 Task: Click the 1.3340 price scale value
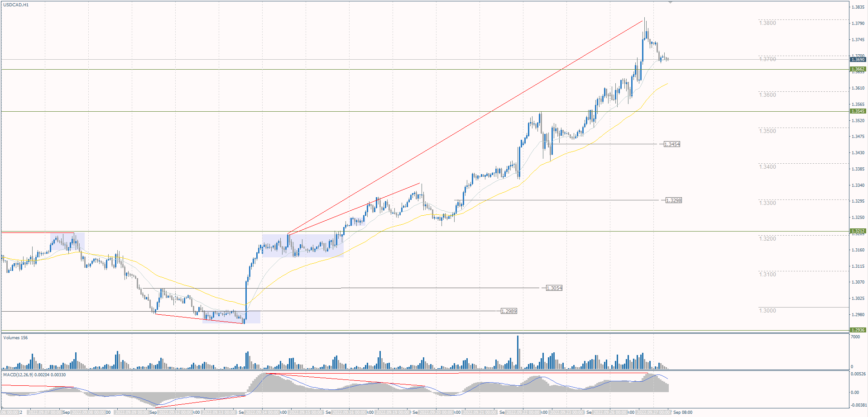[858, 185]
